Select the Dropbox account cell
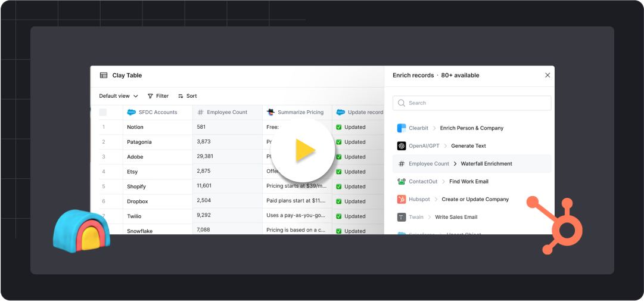The width and height of the screenshot is (644, 301). click(x=157, y=201)
